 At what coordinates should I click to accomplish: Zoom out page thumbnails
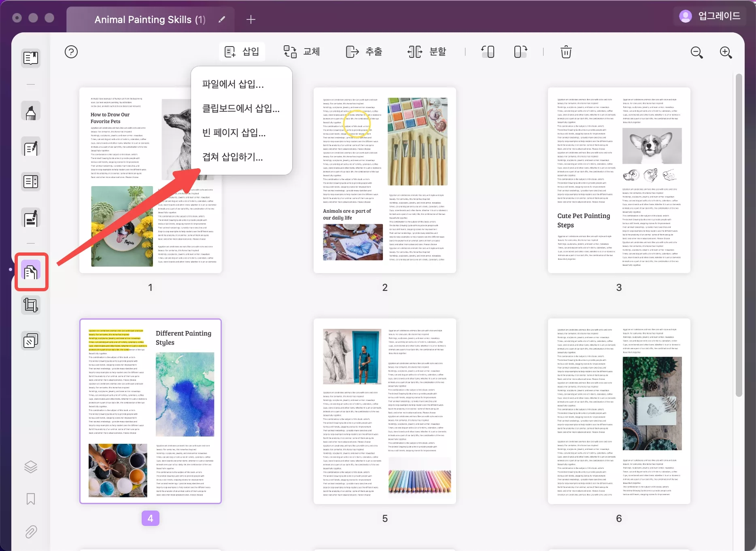coord(697,52)
